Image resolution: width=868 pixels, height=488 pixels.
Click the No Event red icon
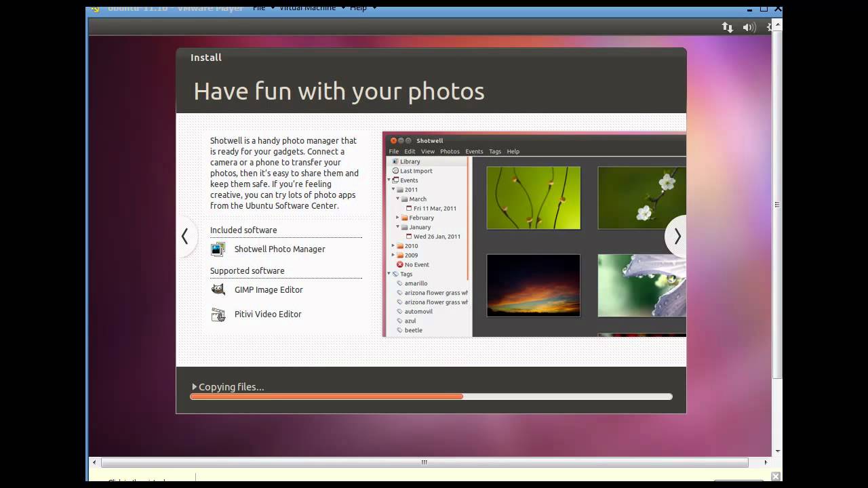click(400, 264)
